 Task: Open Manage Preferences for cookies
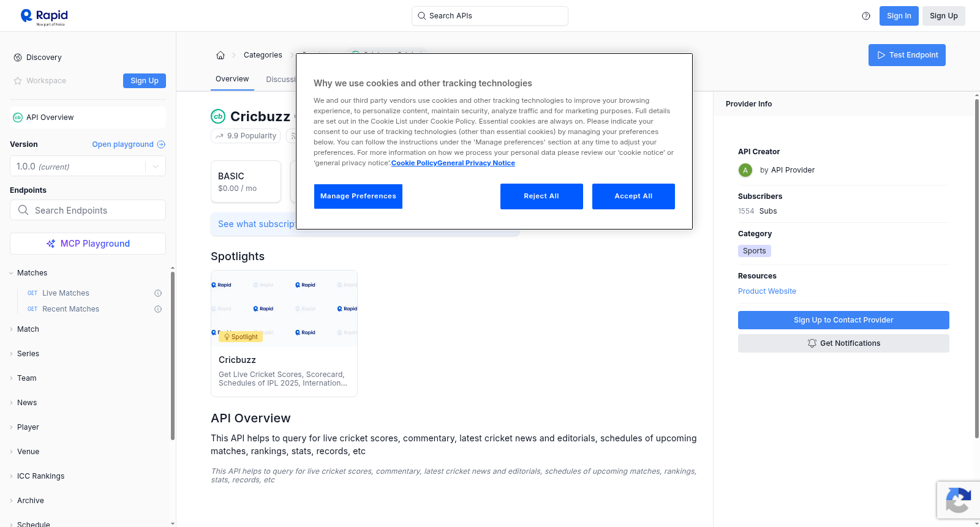point(358,196)
